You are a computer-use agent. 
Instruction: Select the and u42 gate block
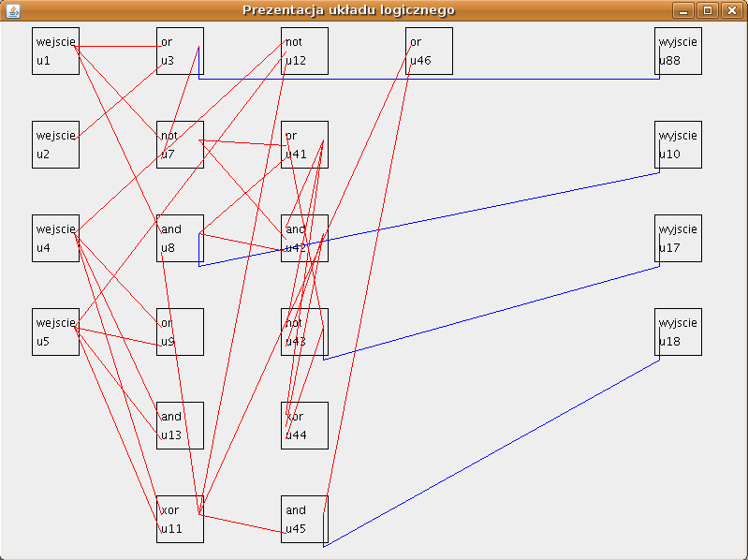305,238
